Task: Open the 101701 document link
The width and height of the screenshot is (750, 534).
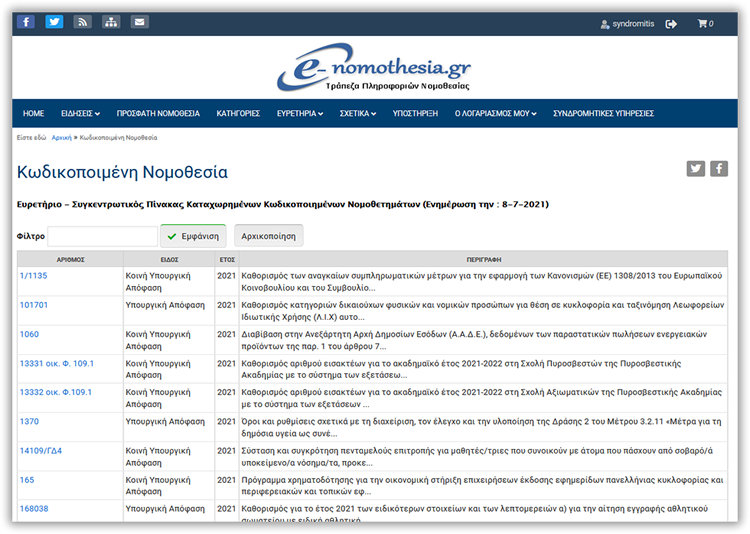Action: (x=33, y=305)
